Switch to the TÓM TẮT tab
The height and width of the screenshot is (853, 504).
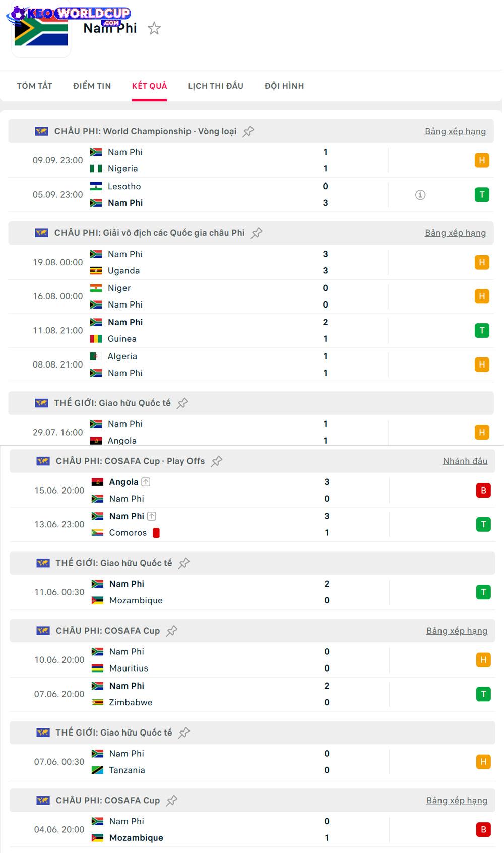(x=35, y=86)
